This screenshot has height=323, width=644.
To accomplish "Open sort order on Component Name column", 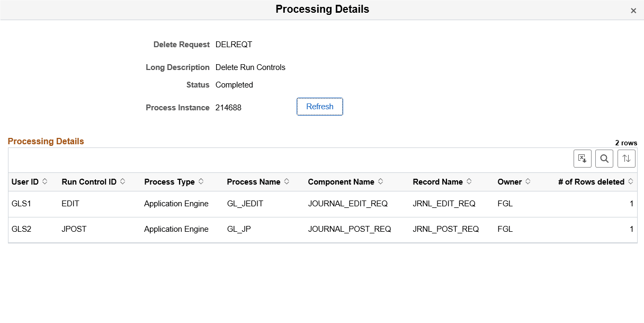I will tap(342, 181).
